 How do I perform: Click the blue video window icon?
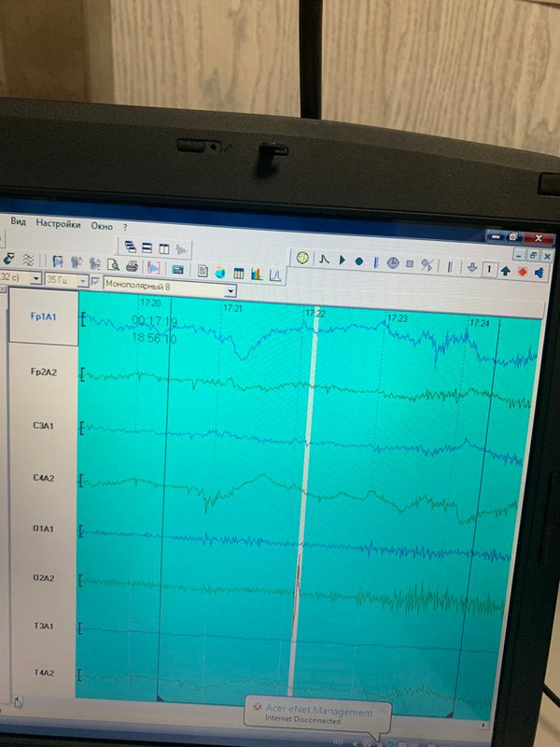pyautogui.click(x=177, y=269)
